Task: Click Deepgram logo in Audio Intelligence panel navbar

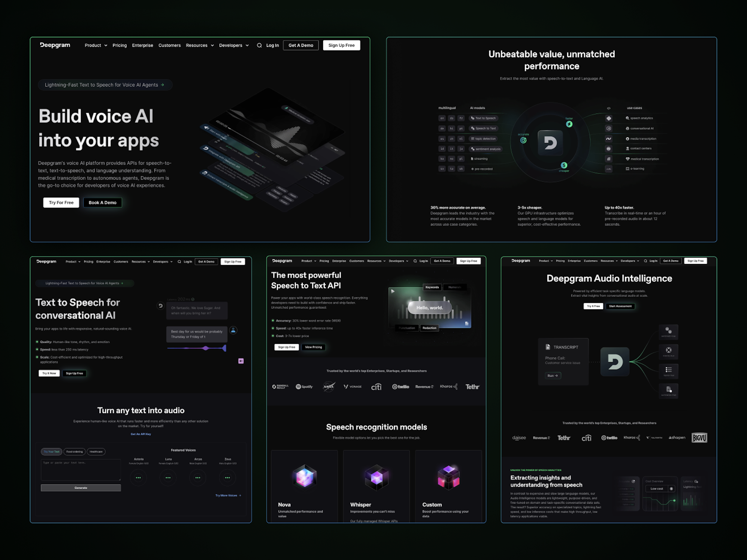Action: tap(521, 261)
